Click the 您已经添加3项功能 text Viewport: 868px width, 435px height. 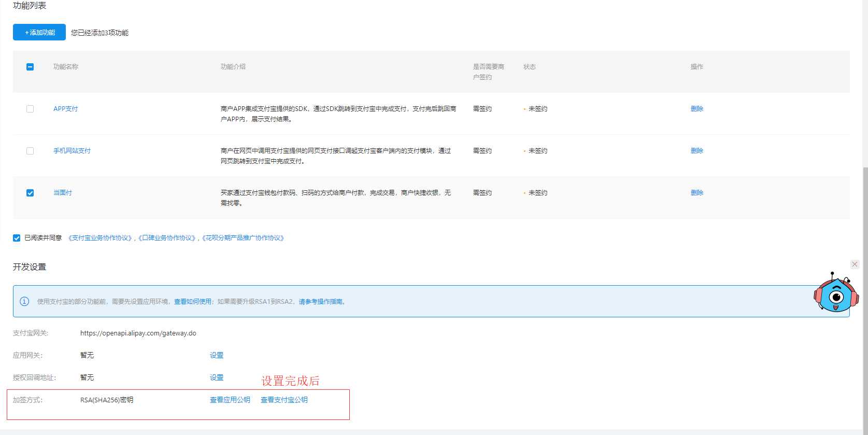tap(100, 33)
